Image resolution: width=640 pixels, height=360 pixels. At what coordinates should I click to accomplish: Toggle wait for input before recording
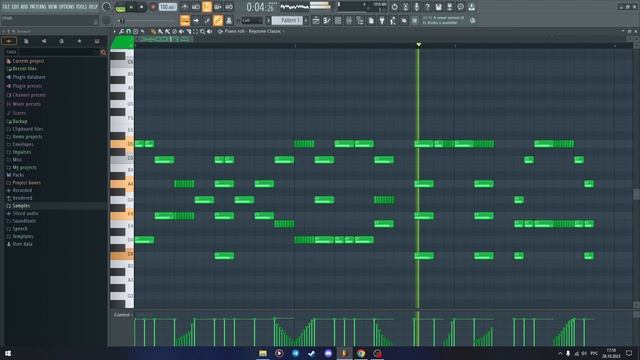pos(196,7)
